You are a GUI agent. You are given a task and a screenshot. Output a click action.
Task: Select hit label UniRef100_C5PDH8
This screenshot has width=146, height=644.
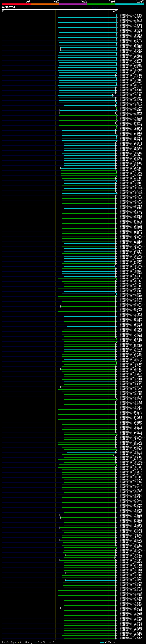[x=131, y=382]
